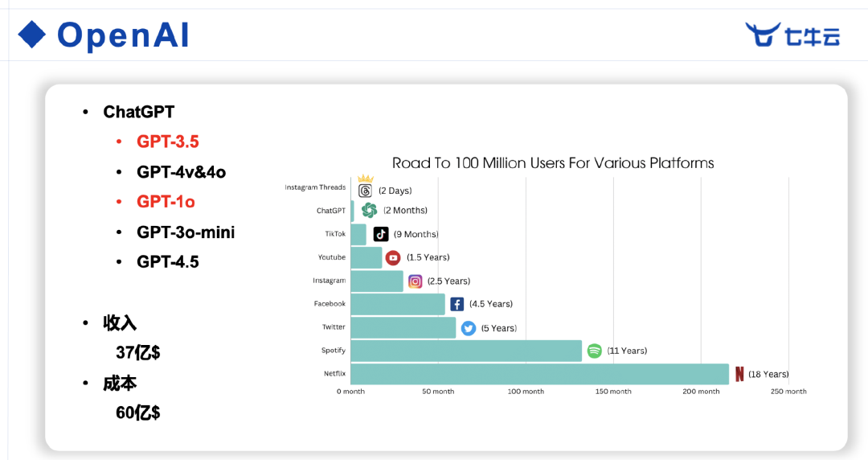Viewport: 868px width, 460px height.
Task: Click the (2.5 Years) data label
Action: (x=449, y=281)
